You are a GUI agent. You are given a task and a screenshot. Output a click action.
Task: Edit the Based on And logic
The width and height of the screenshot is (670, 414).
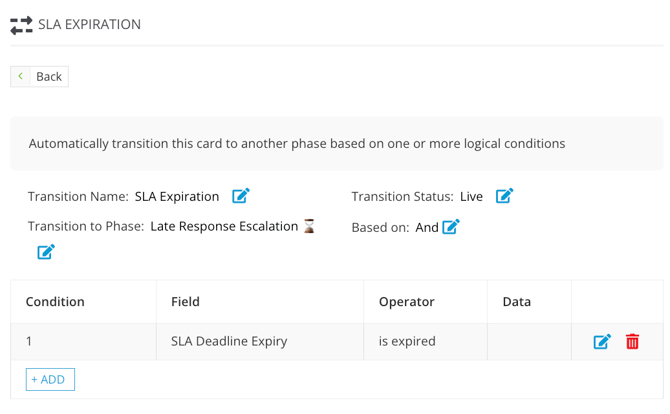(x=451, y=226)
